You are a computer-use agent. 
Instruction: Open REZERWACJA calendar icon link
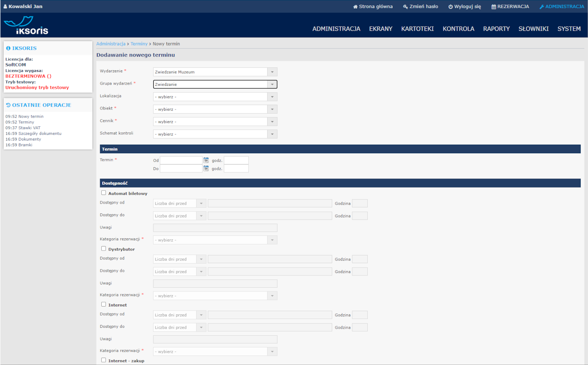click(x=510, y=7)
